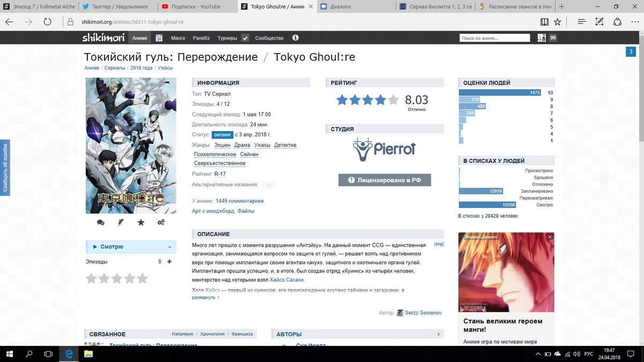Open the notifications counter 99
The height and width of the screenshot is (362, 644).
553,38
